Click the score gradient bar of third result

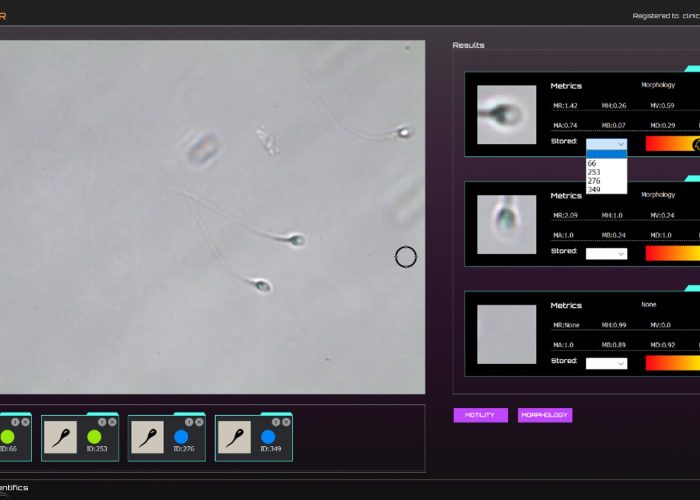tap(673, 363)
